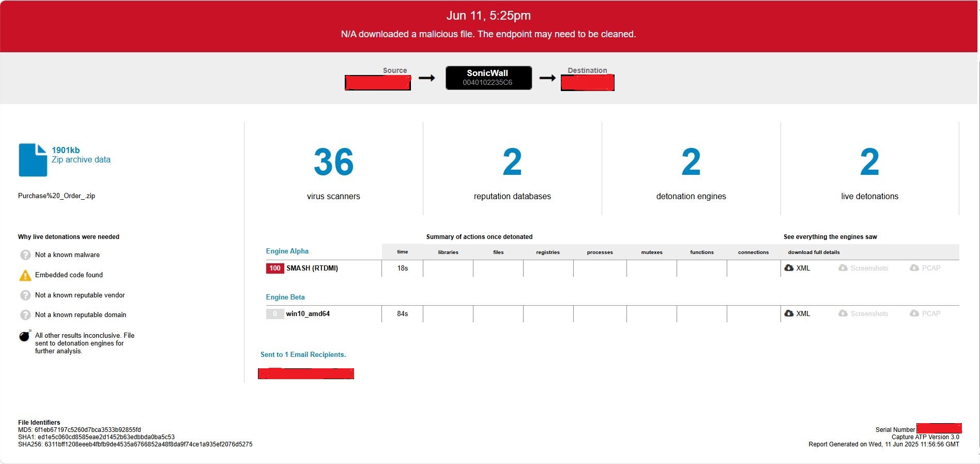Image resolution: width=980 pixels, height=464 pixels.
Task: Click the SMASH (RTDMI) engine name
Action: (312, 268)
